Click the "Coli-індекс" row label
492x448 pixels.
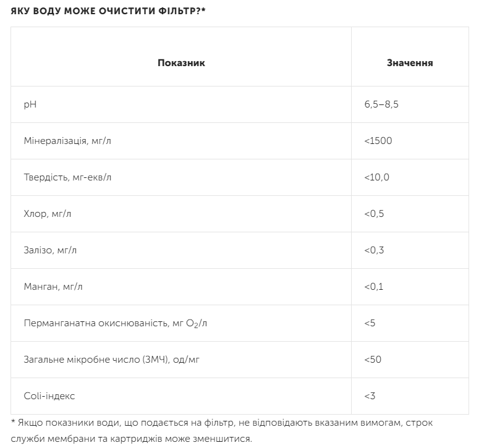click(x=49, y=396)
